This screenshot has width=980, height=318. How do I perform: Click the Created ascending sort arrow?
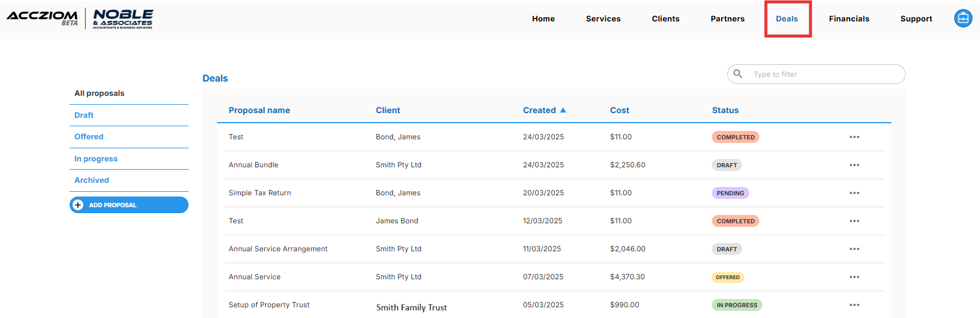(563, 110)
